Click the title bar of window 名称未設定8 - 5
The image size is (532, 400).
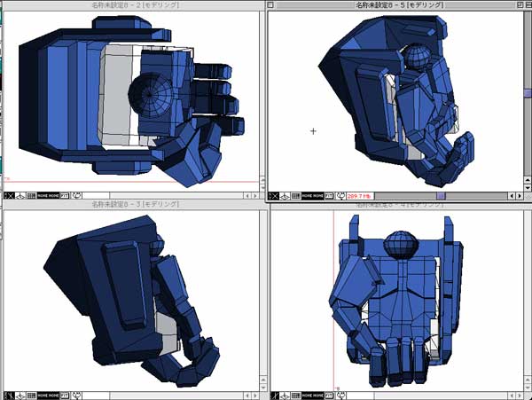(400, 4)
